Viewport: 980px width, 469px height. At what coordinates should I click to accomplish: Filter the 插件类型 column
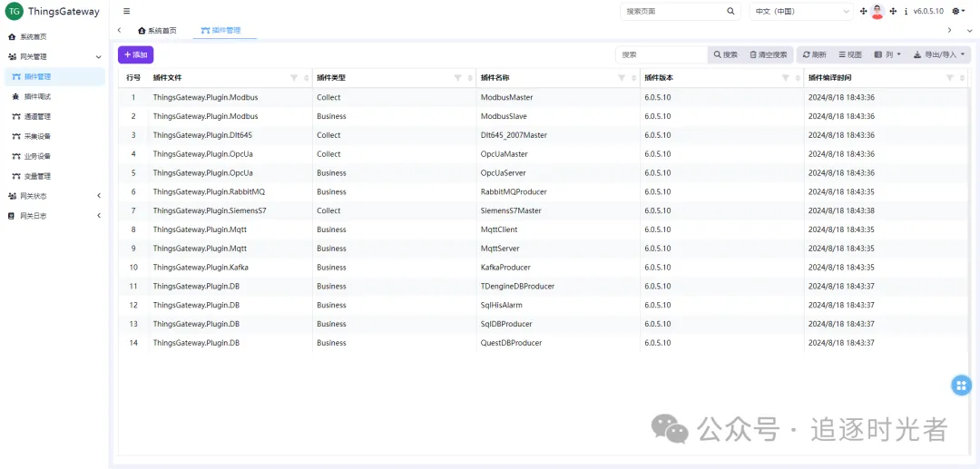(457, 78)
